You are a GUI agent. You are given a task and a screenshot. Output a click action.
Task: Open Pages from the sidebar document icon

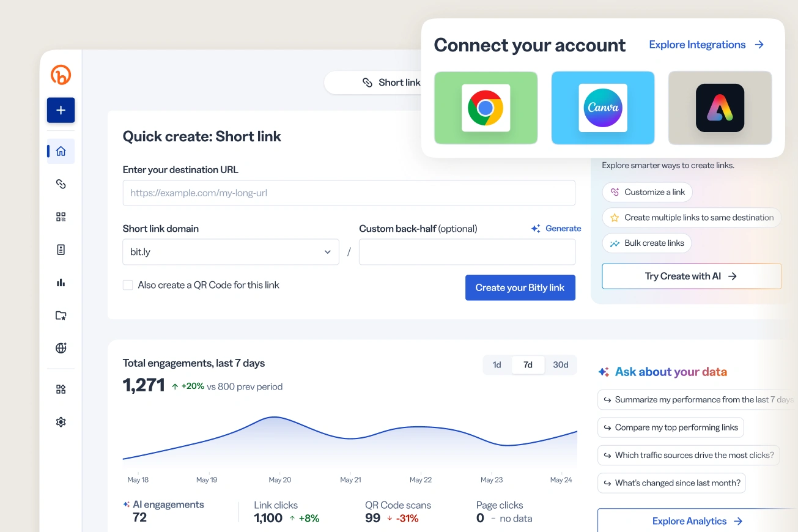61,249
